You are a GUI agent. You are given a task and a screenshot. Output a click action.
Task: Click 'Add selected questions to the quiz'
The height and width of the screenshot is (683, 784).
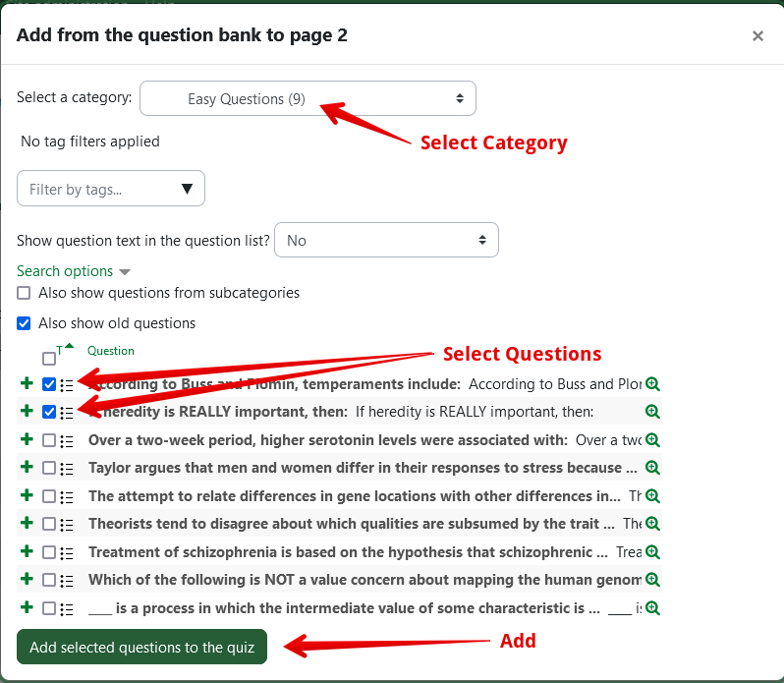141,647
